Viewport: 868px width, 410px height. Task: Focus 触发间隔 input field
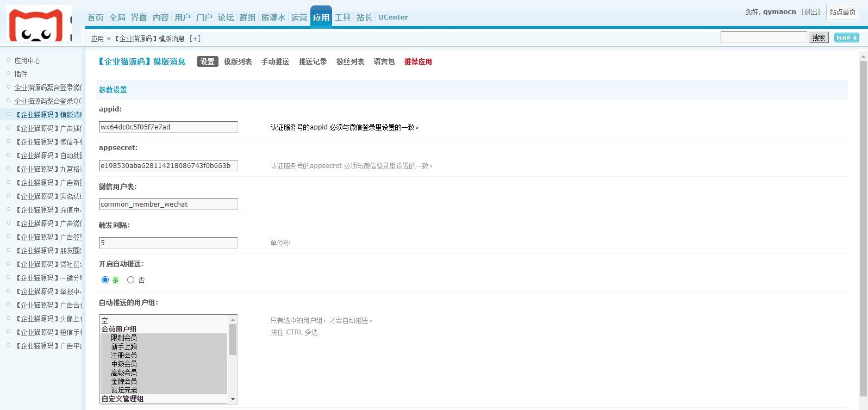[168, 243]
